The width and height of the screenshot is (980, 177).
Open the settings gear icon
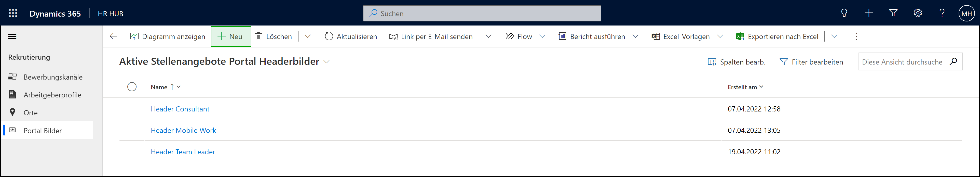[918, 13]
